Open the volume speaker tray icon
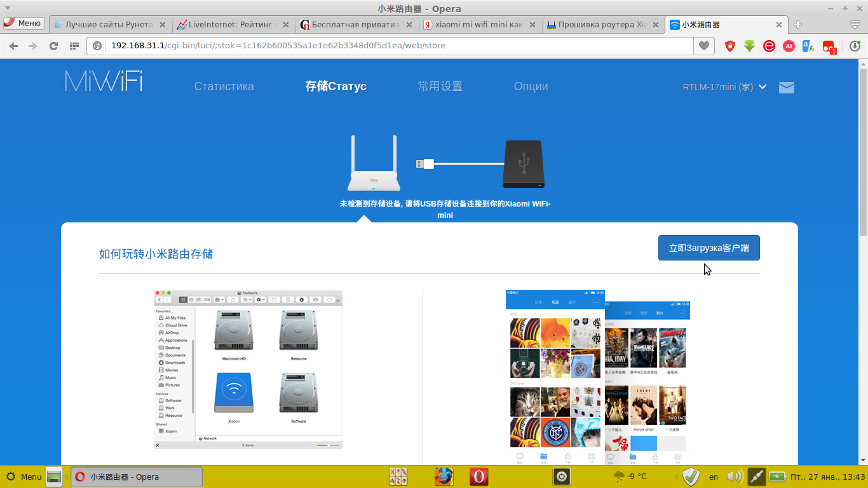This screenshot has width=868, height=488. [734, 477]
